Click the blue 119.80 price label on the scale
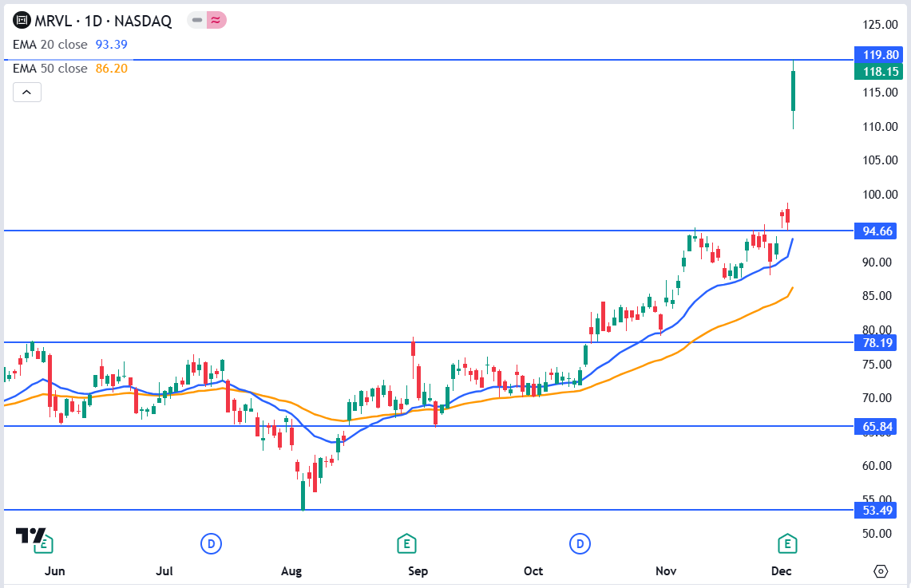Screen dimensions: 911x588 click(878, 54)
